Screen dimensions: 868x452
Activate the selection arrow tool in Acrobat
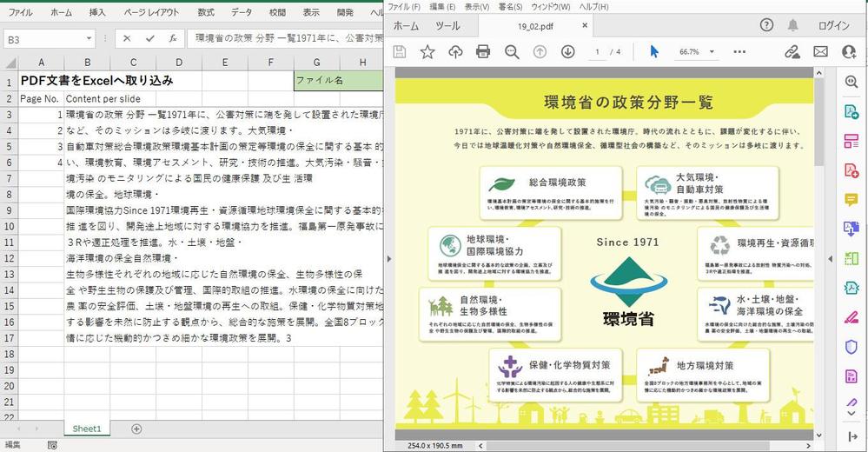tap(654, 52)
